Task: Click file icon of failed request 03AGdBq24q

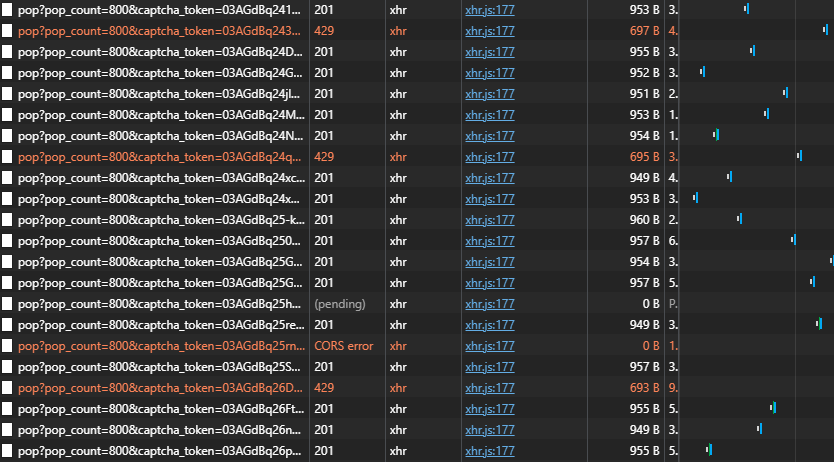Action: (x=7, y=157)
